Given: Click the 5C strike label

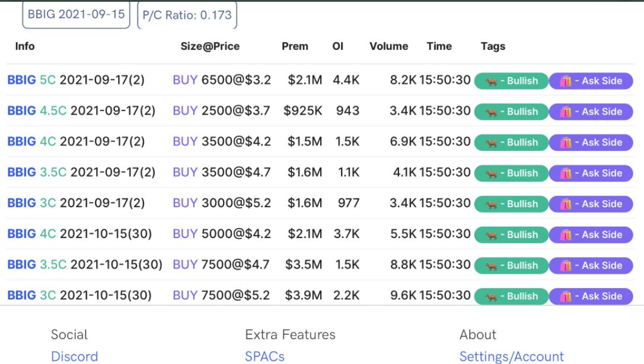Looking at the screenshot, I should click(x=47, y=80).
